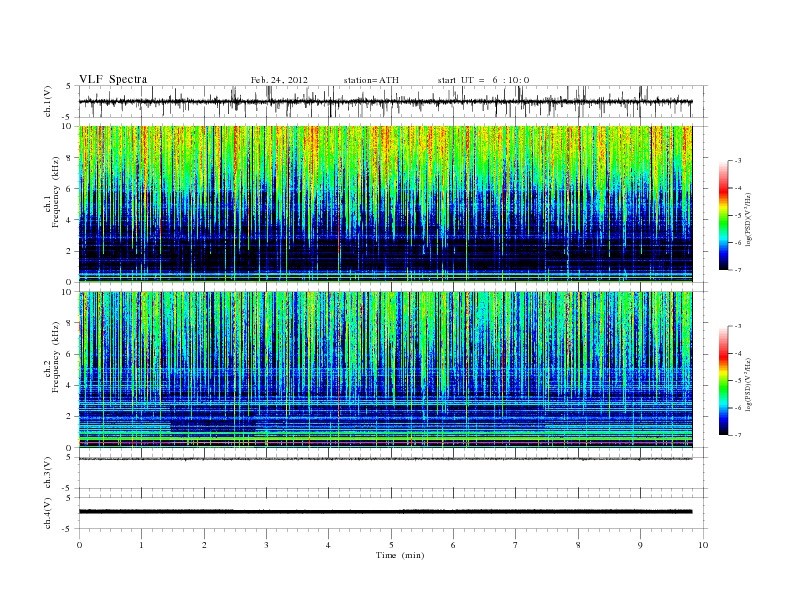The image size is (792, 612).
Task: Click the "station=ATH" header text
Action: coord(371,80)
